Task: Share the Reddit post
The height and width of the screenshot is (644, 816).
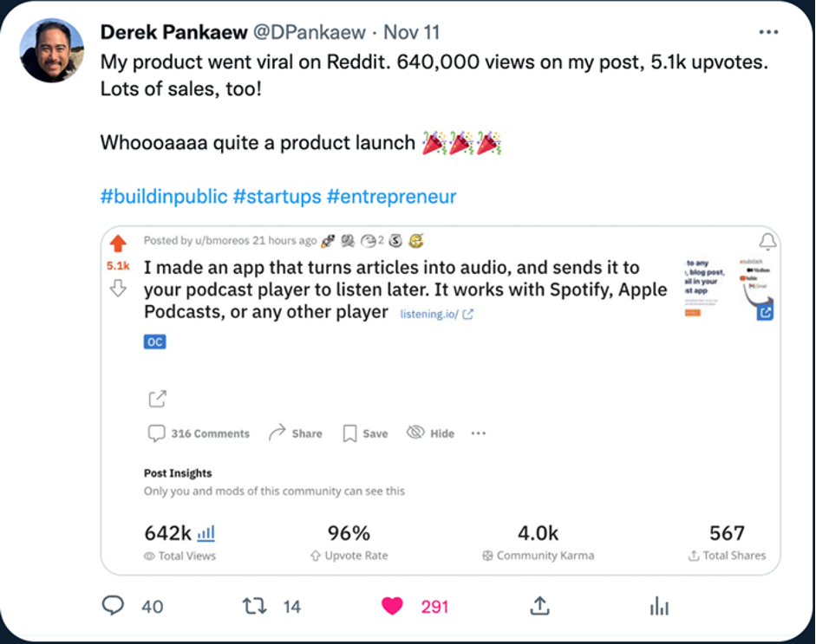Action: [296, 433]
